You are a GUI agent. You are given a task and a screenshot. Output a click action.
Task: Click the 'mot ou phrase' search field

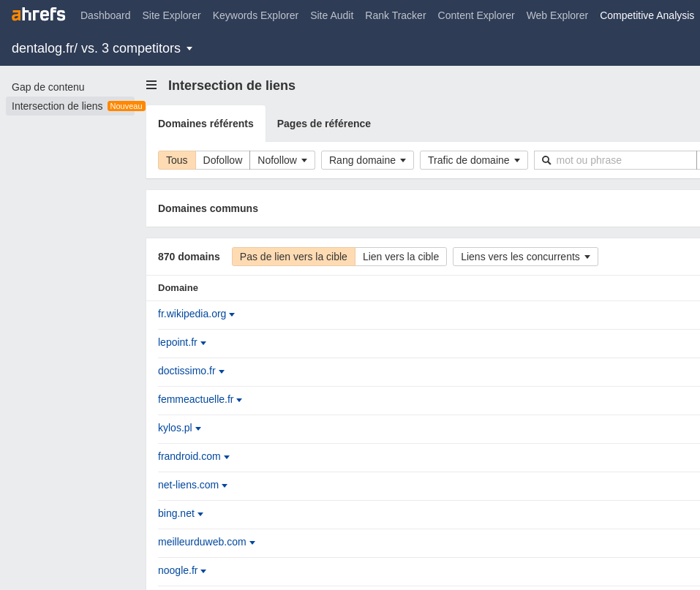[622, 160]
